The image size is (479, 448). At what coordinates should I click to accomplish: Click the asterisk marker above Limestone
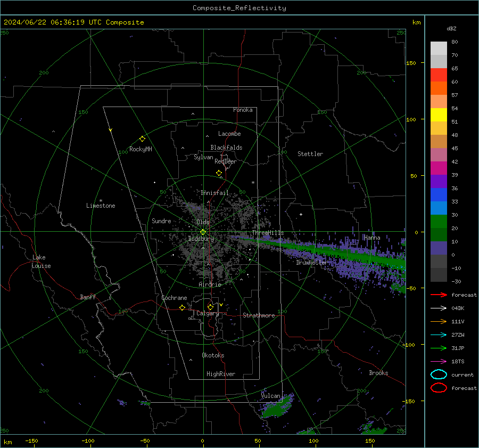[101, 201]
